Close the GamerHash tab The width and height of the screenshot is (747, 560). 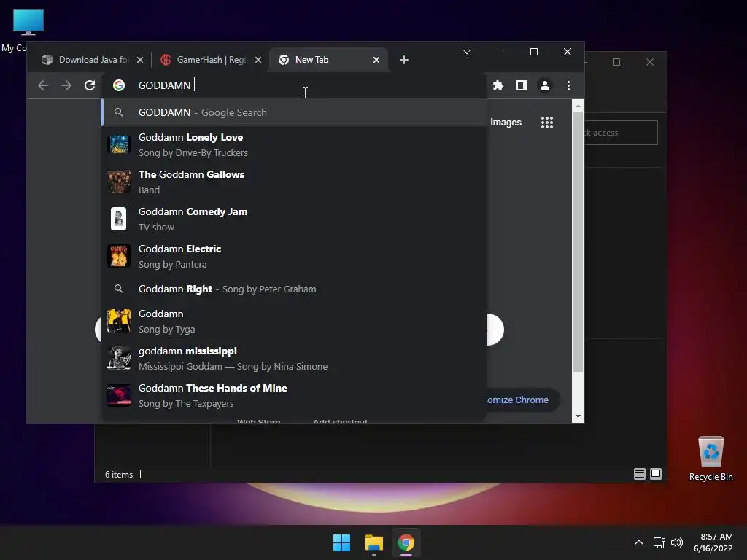pos(258,60)
